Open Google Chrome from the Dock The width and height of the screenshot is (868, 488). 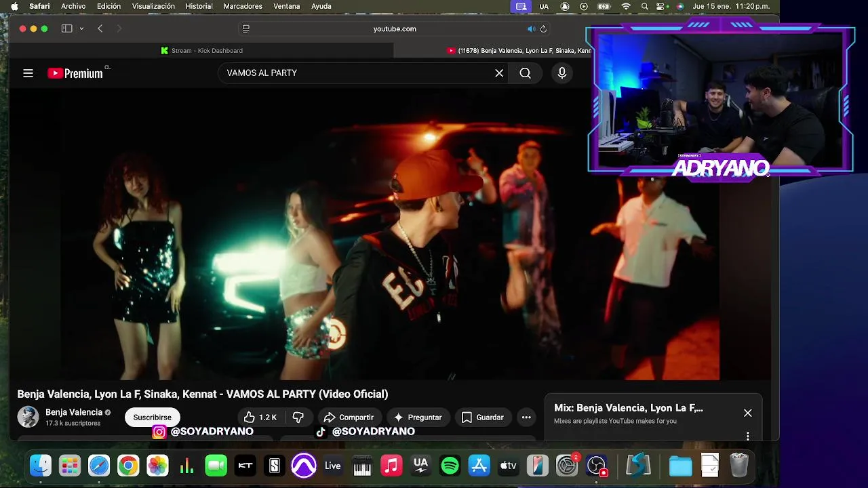[128, 466]
